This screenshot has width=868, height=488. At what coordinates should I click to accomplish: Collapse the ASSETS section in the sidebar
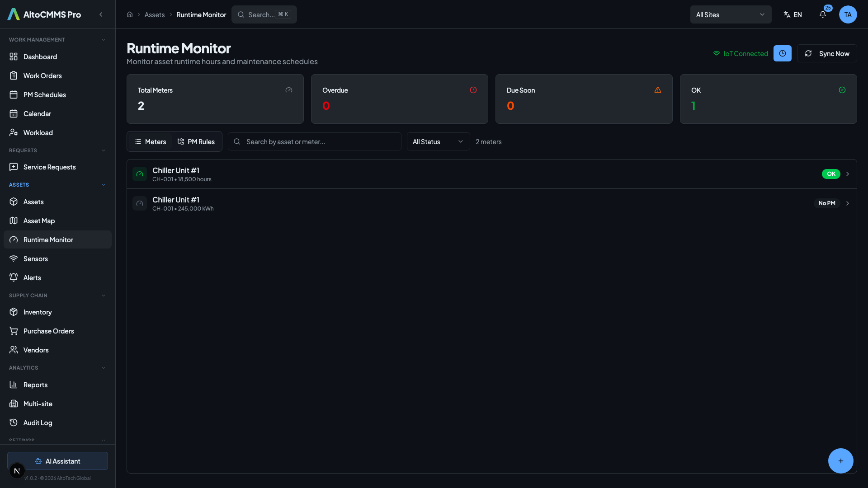pyautogui.click(x=104, y=184)
